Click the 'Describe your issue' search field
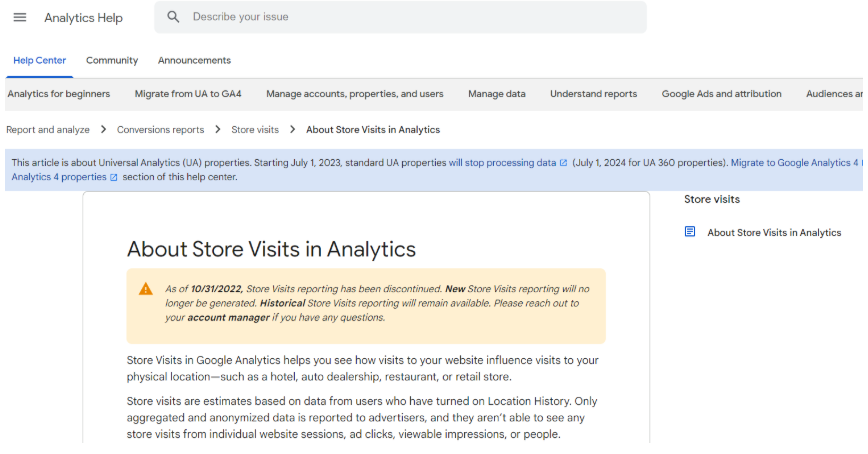 (x=410, y=17)
